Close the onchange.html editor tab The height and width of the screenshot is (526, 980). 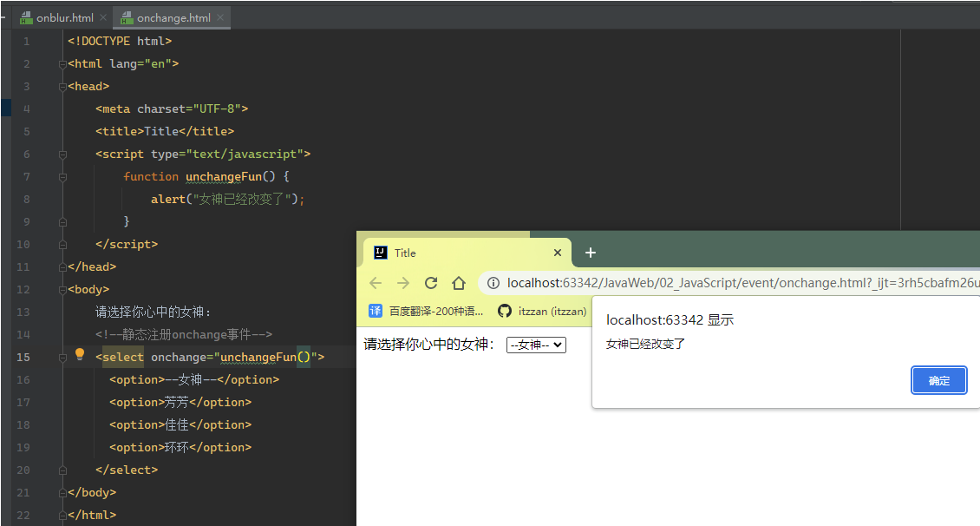[x=220, y=17]
